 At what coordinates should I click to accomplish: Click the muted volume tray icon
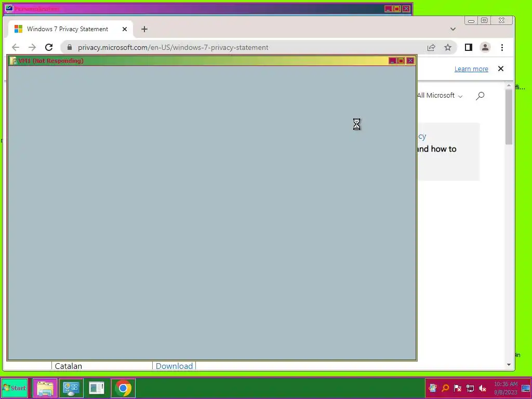coord(482,388)
